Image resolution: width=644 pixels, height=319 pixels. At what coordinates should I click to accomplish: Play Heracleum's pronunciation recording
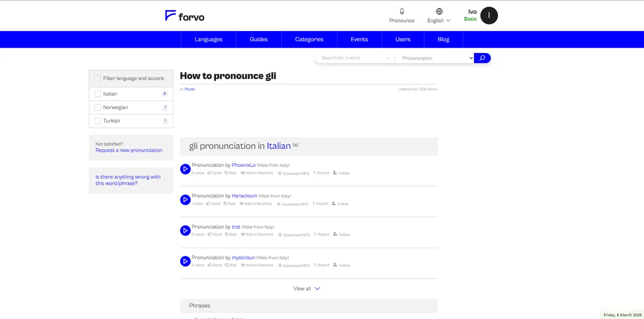pos(185,199)
